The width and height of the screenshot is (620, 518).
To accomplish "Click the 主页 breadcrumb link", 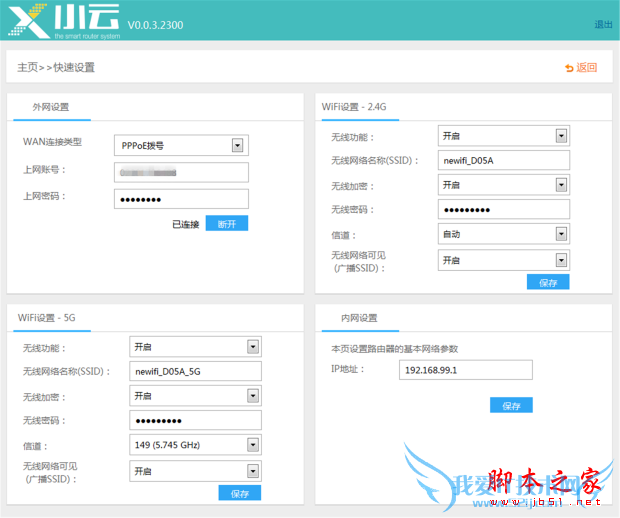I will click(27, 68).
